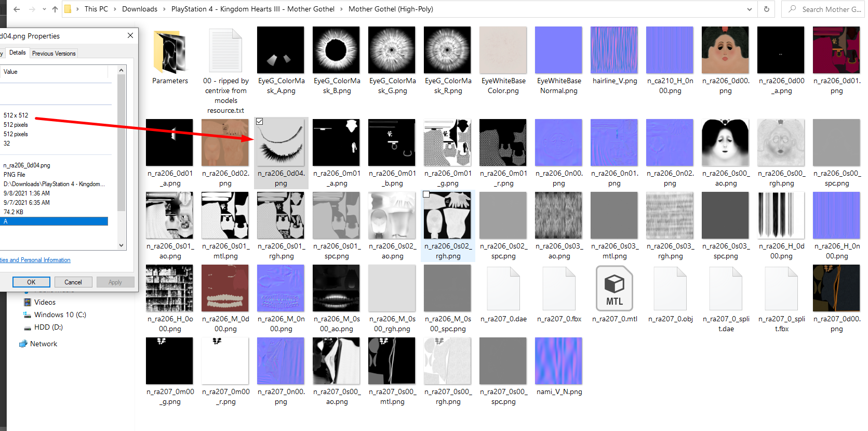Select the n_ra207_0_split.dae file
Screen dimensions: 868x431
tap(726, 299)
